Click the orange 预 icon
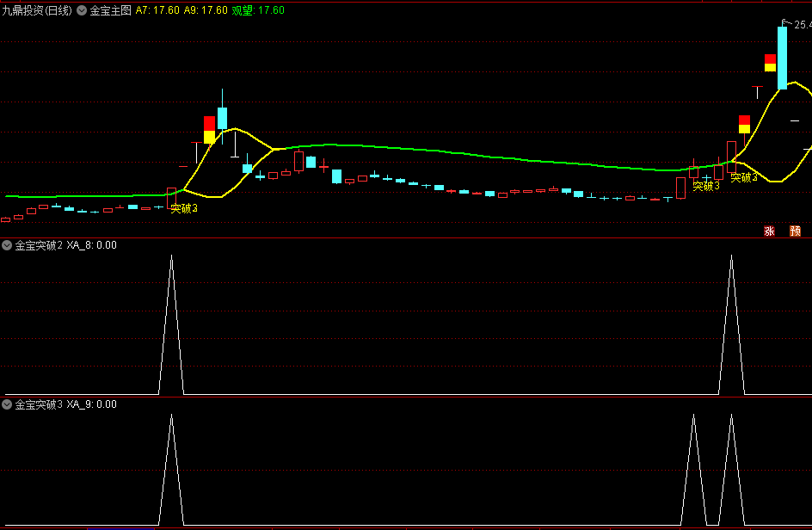Image resolution: width=812 pixels, height=530 pixels. click(795, 231)
